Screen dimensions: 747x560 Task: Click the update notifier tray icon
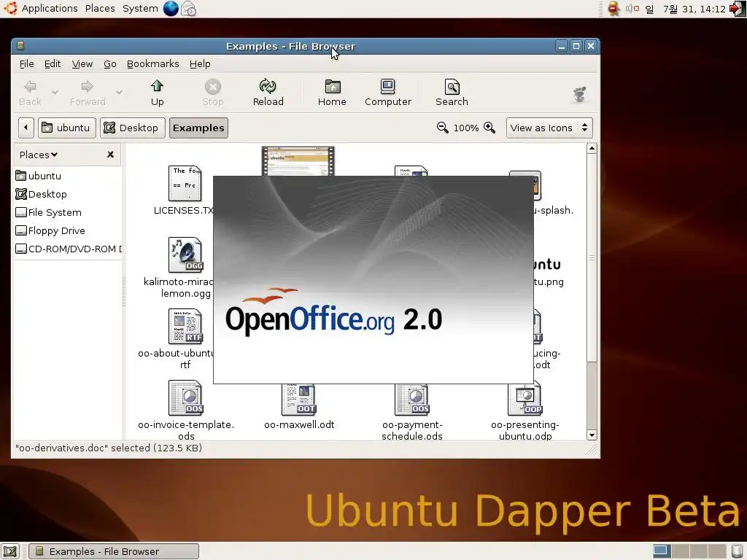[614, 9]
